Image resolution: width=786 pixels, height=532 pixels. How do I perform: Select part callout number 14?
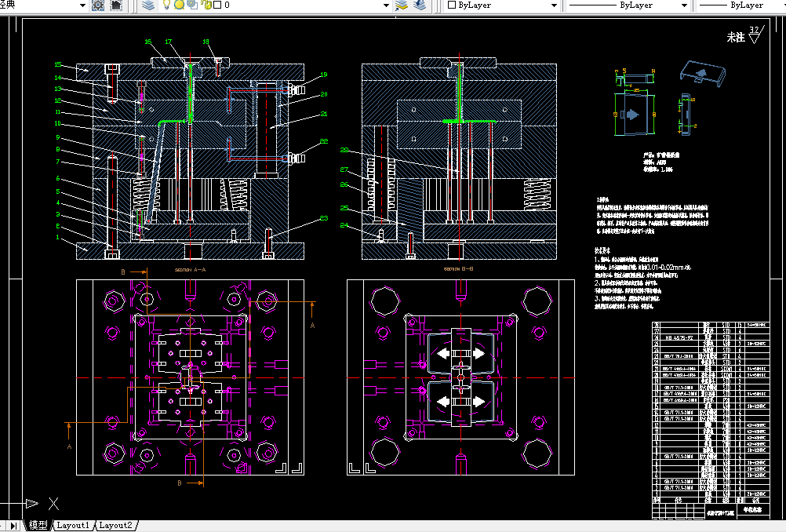(x=58, y=78)
